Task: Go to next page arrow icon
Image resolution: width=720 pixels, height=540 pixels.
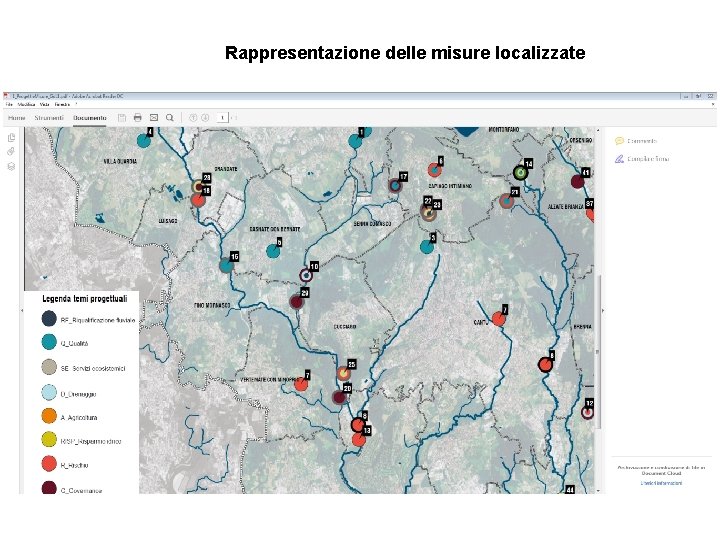Action: point(205,118)
